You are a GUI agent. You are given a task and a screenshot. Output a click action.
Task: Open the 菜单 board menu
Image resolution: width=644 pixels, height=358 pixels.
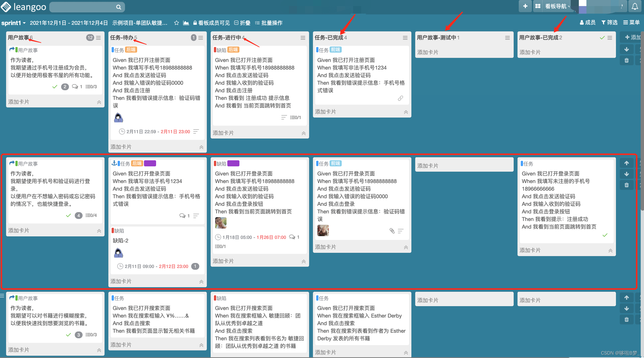pos(631,23)
